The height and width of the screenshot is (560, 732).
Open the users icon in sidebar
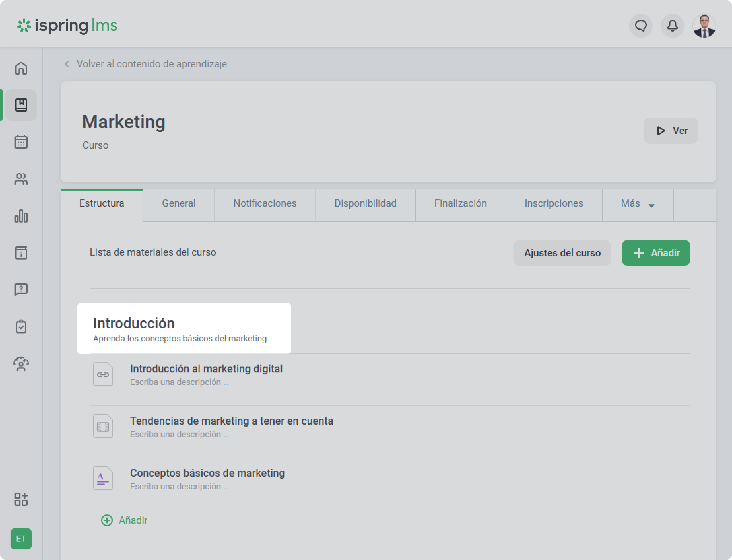tap(21, 179)
